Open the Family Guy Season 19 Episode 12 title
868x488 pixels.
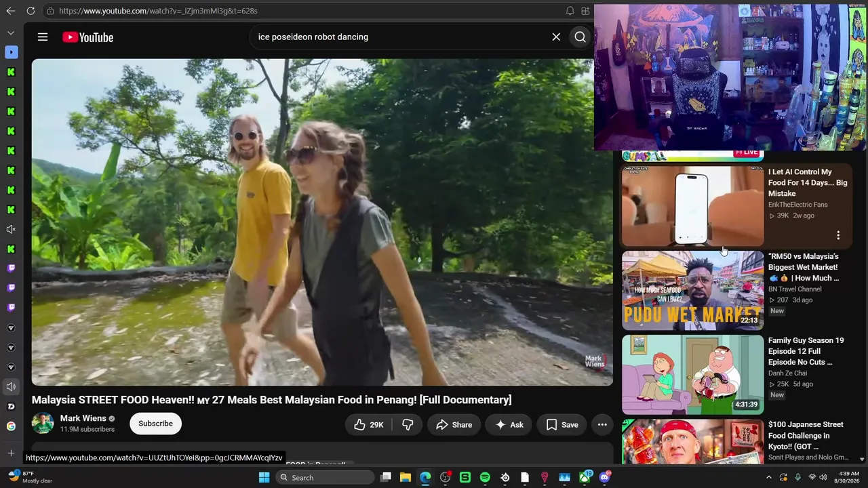pyautogui.click(x=806, y=351)
